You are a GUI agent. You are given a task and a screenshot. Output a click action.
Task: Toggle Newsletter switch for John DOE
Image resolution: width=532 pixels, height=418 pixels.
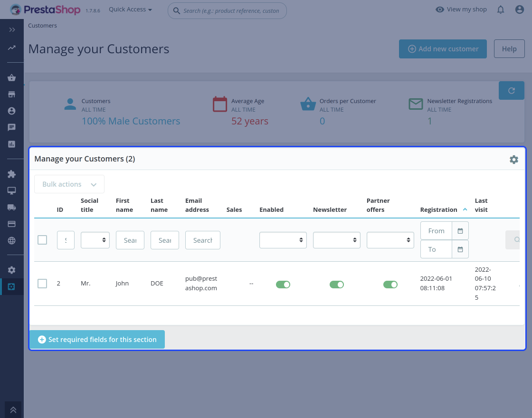(x=337, y=285)
